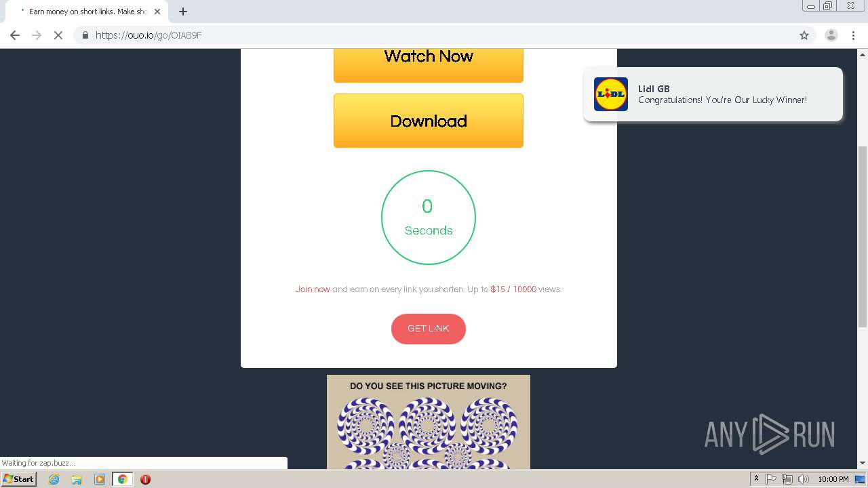This screenshot has height=488, width=868.
Task: Open Windows Explorer folder in taskbar
Action: tap(77, 479)
